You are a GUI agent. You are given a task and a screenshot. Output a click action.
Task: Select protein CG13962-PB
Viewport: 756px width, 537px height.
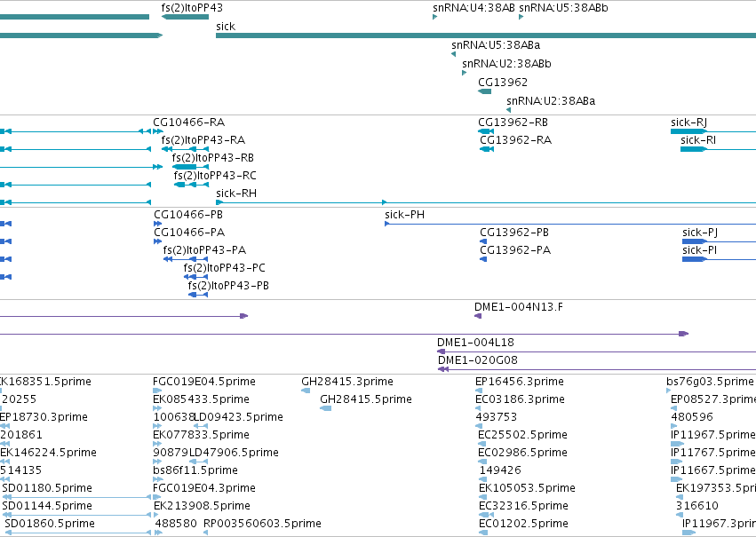click(x=514, y=233)
